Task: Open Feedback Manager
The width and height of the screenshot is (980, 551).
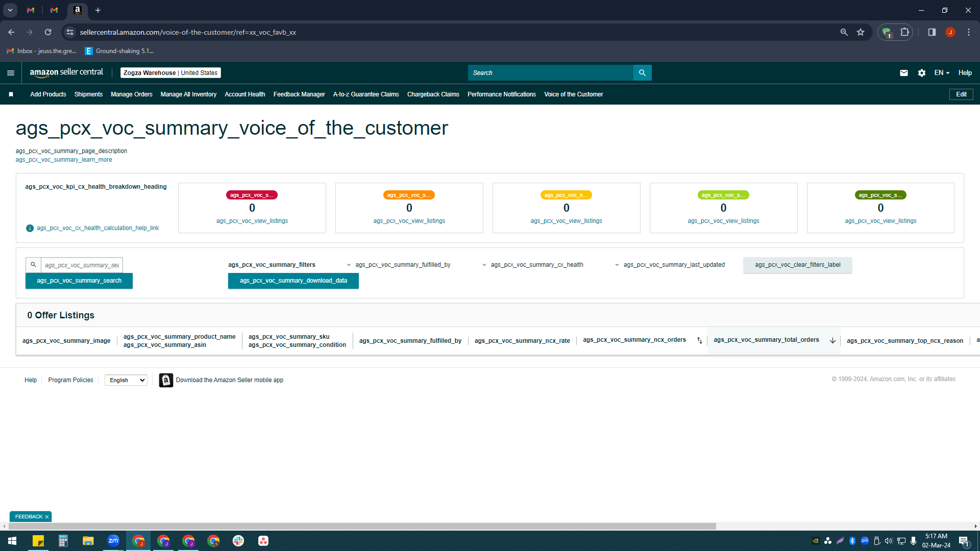Action: click(299, 94)
